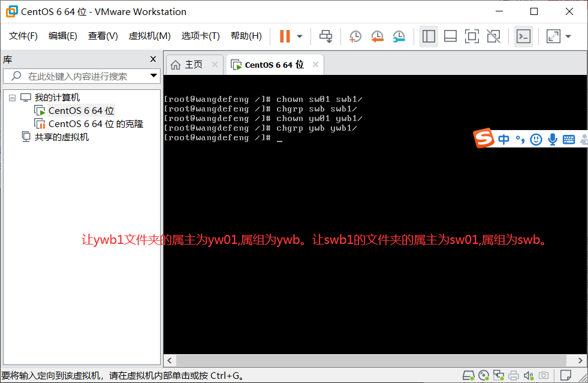The image size is (588, 383).
Task: Close the 库 library panel
Action: 153,59
